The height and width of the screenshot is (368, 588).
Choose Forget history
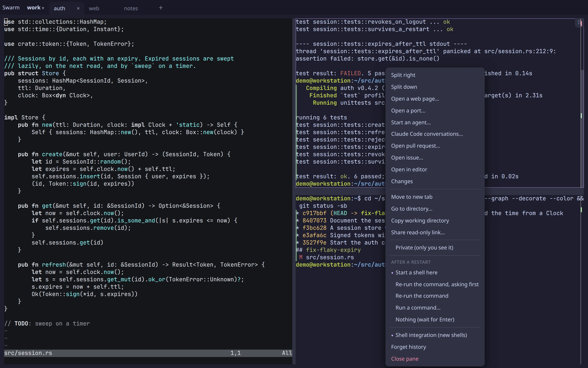(435, 347)
